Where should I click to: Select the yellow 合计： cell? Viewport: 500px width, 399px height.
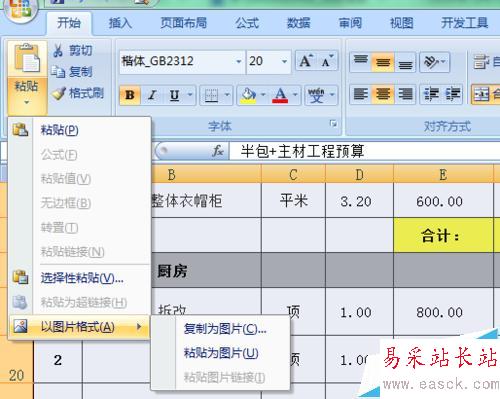[x=443, y=235]
